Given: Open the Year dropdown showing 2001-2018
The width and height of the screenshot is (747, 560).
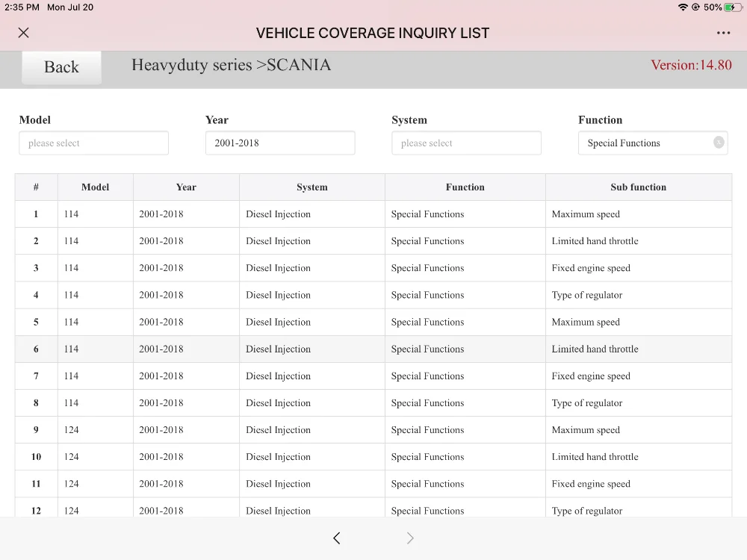Looking at the screenshot, I should pos(280,143).
